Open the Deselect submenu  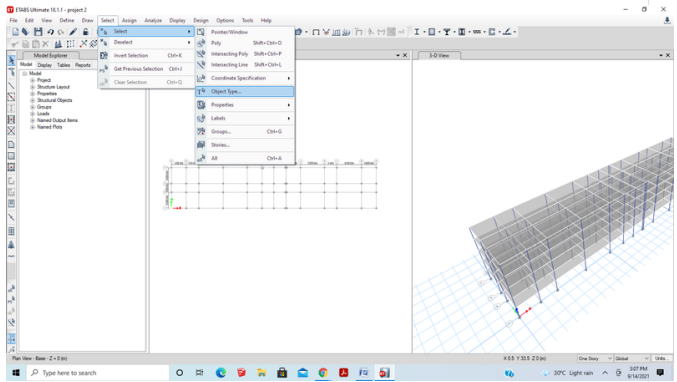click(146, 42)
